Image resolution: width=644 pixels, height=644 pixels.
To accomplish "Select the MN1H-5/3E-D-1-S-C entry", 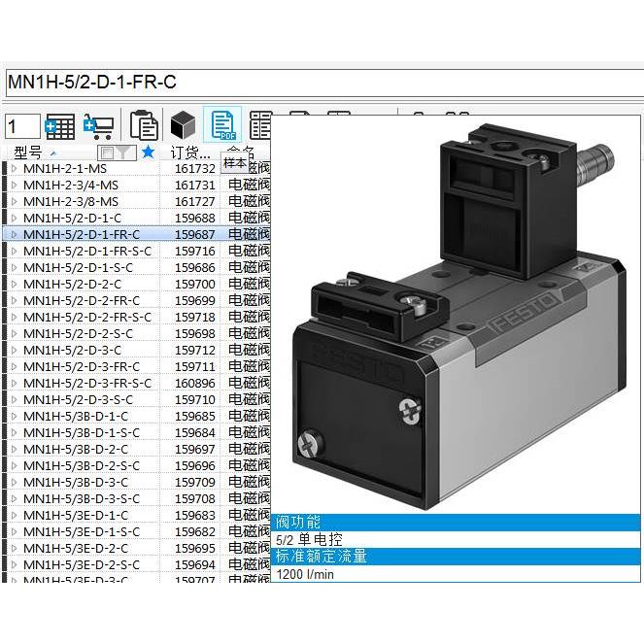I will [82, 532].
